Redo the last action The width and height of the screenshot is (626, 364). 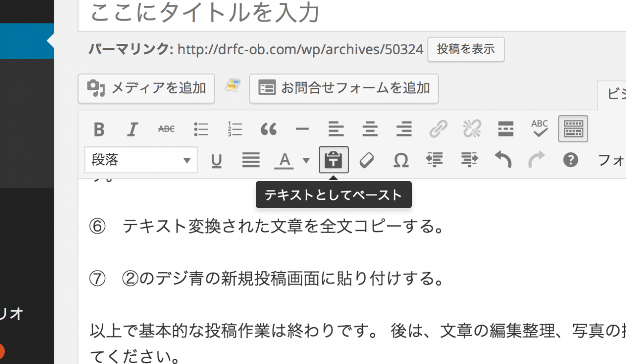(537, 160)
